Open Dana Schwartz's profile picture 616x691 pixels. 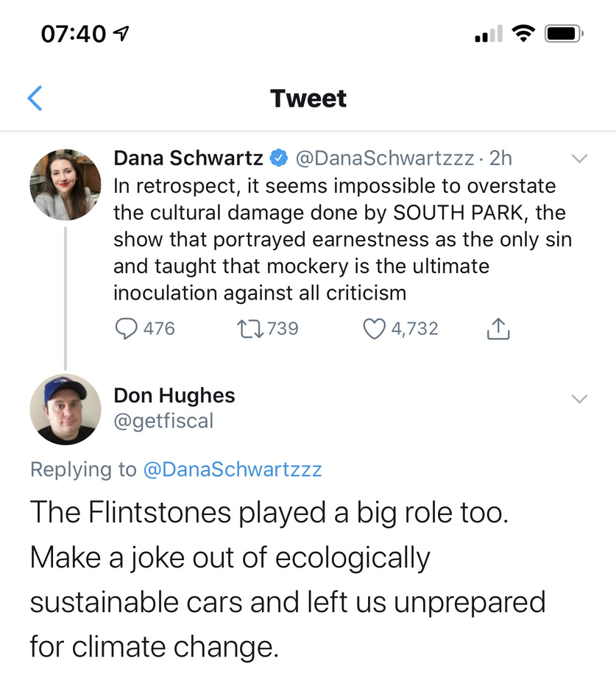pos(65,185)
